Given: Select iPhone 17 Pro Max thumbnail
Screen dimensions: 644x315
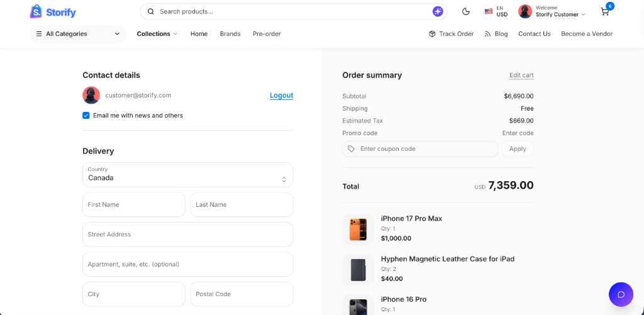Looking at the screenshot, I should pyautogui.click(x=358, y=229).
